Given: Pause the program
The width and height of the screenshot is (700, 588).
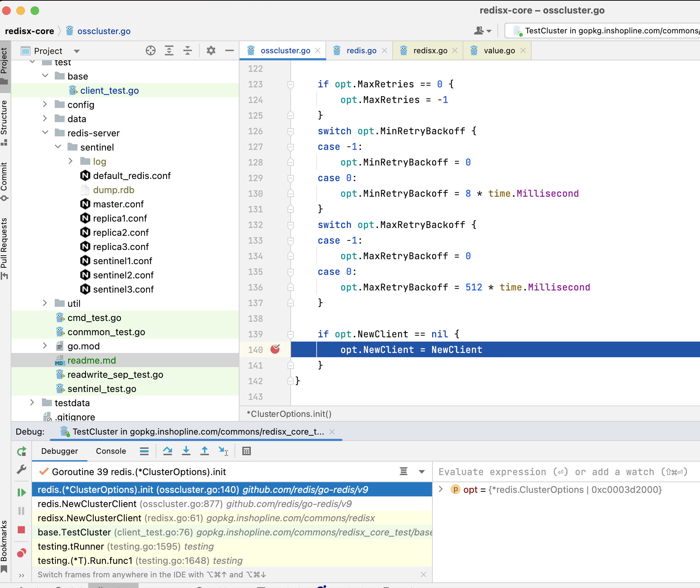Looking at the screenshot, I should [x=22, y=511].
